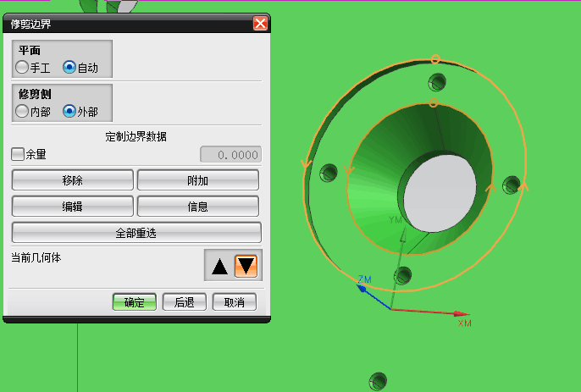Select the grey circular center face
The image size is (581, 392).
pyautogui.click(x=440, y=193)
